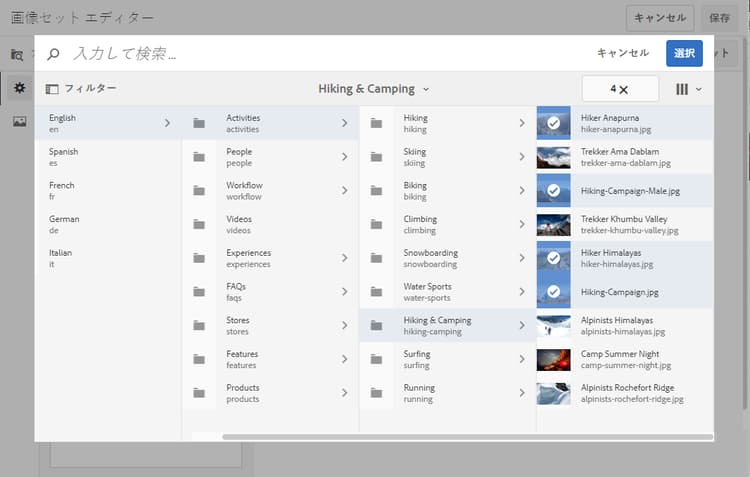Expand the Activities folder chevron
This screenshot has width=750, height=477.
point(344,123)
